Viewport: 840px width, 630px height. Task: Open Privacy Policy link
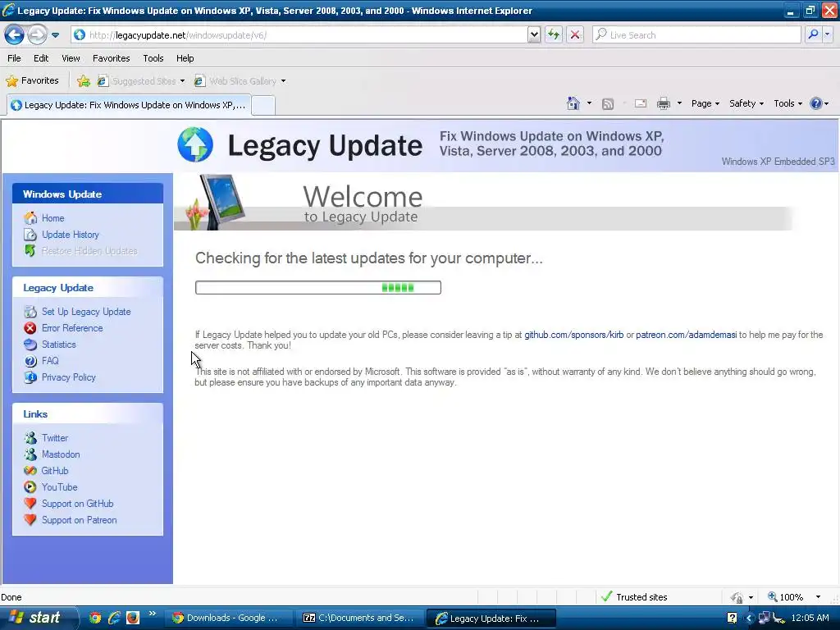click(69, 377)
